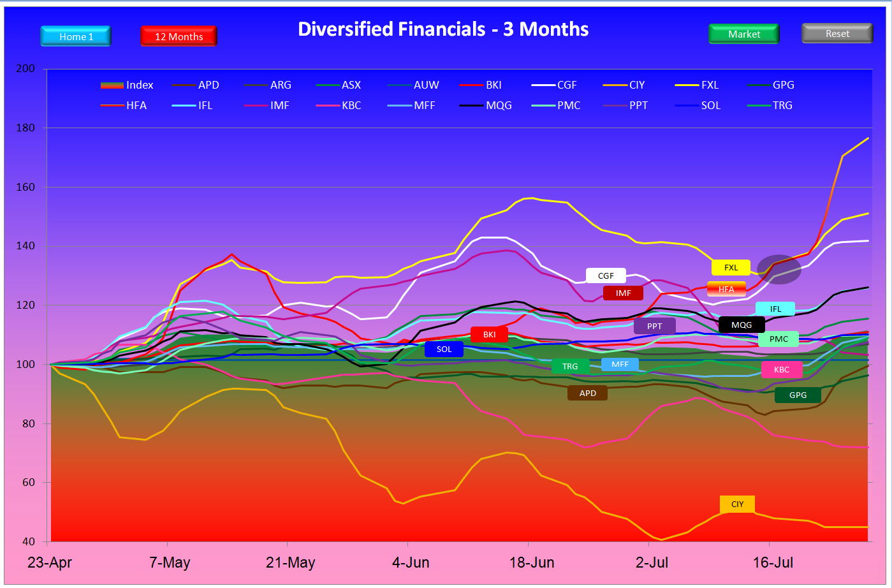Select the CIY legend entry

[x=624, y=85]
